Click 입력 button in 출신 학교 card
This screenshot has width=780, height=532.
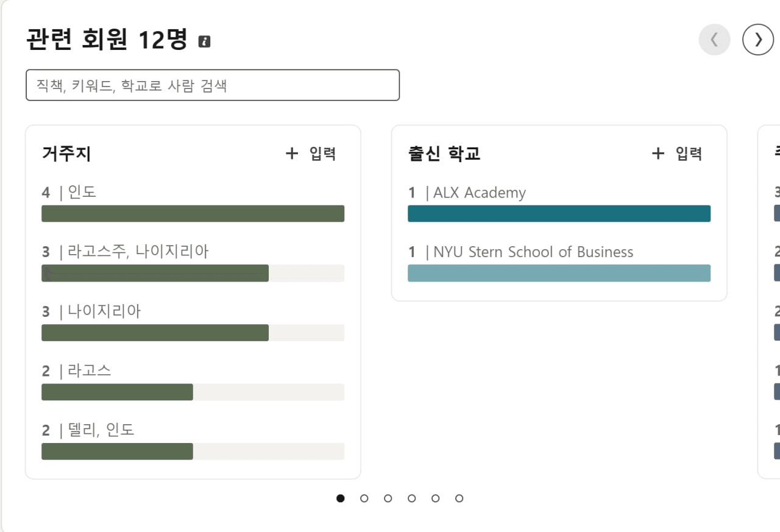coord(677,154)
